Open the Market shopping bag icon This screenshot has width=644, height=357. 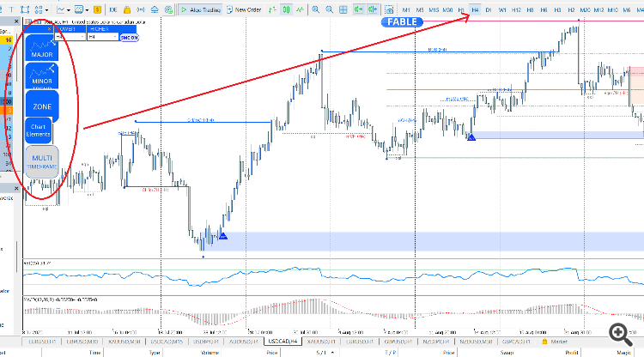click(x=127, y=9)
